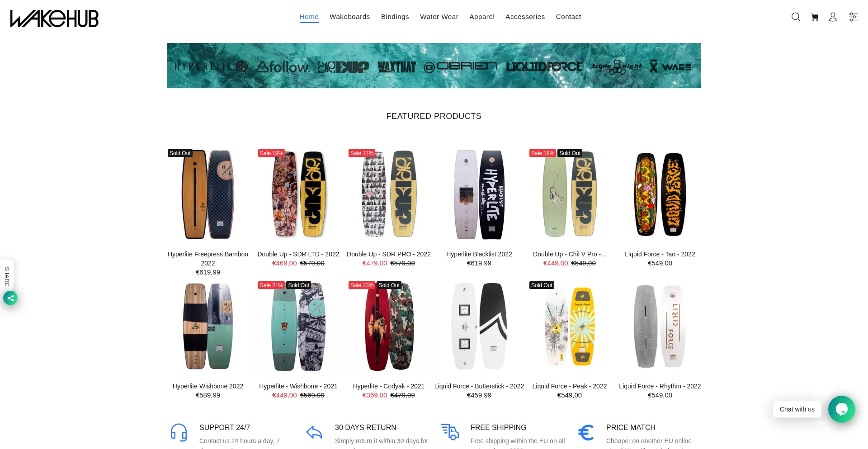Viewport: 868px width, 449px height.
Task: Click the free shipping truck icon
Action: coord(450,432)
